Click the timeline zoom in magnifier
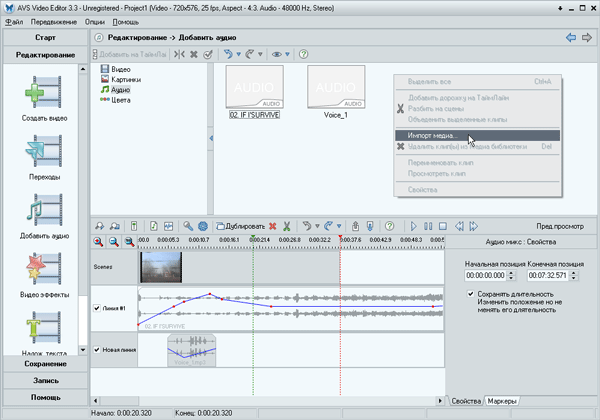 click(x=98, y=242)
